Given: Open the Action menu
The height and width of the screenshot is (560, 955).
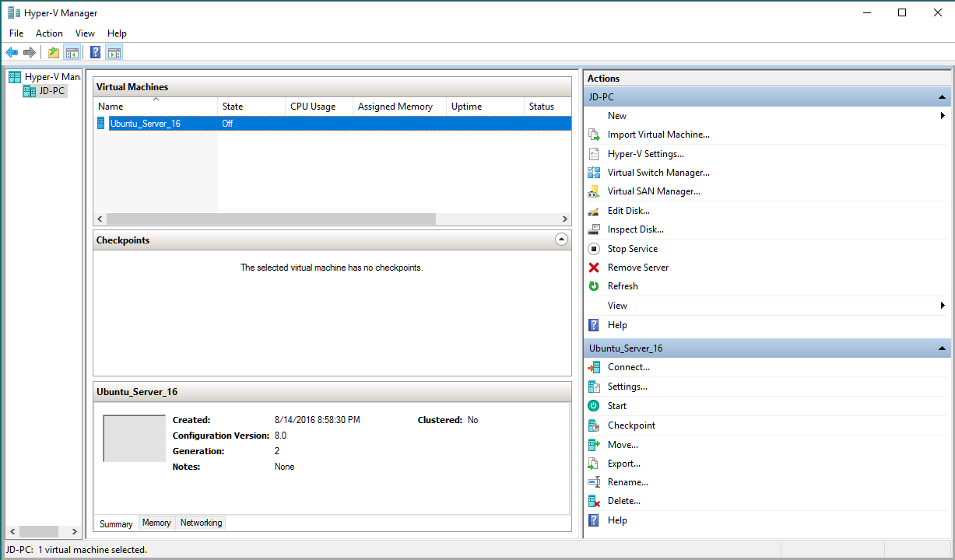Looking at the screenshot, I should click(49, 33).
